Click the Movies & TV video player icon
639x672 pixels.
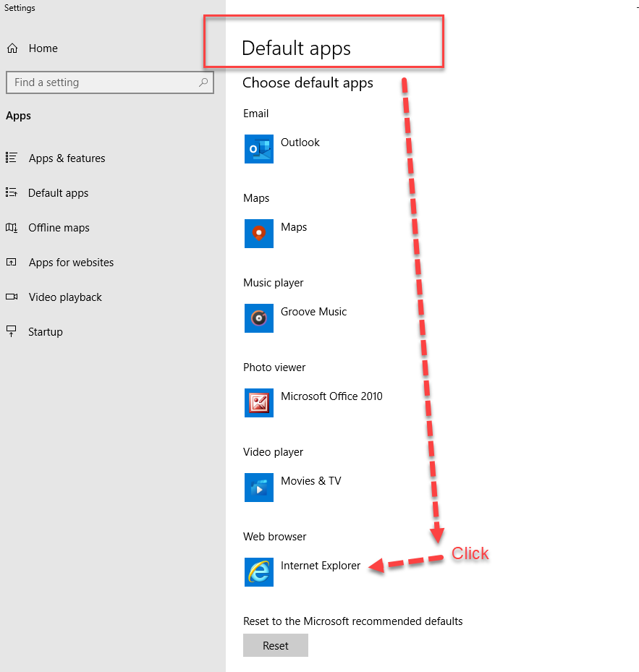pos(258,488)
